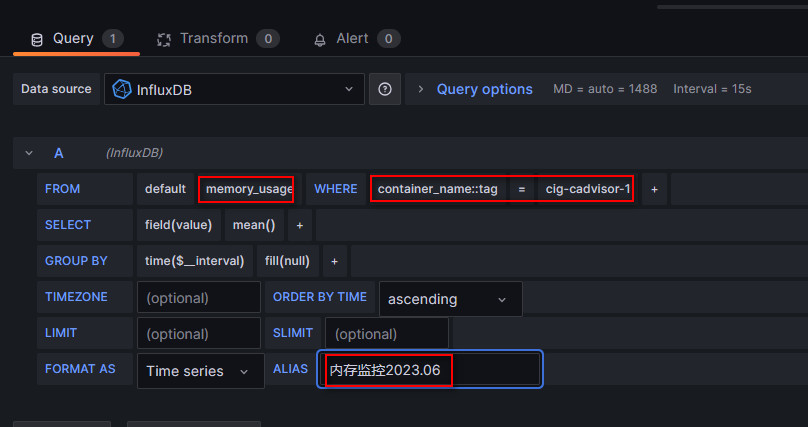Click the (InfluxDB) query label
This screenshot has height=427, width=808.
point(134,153)
